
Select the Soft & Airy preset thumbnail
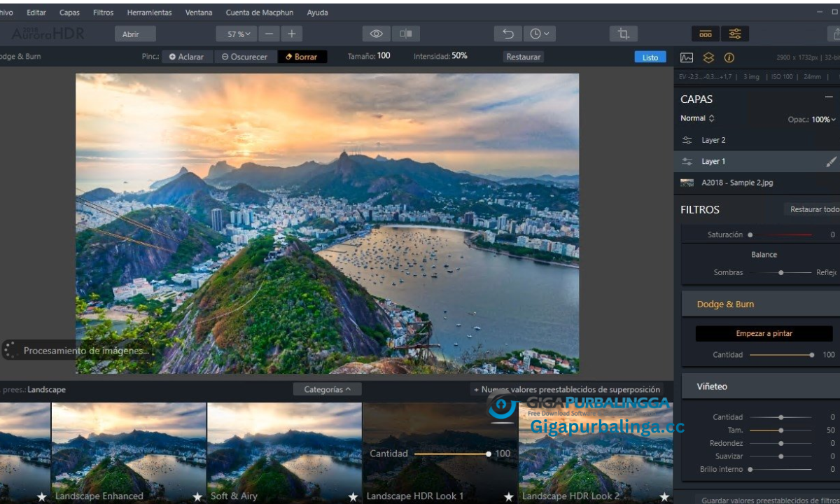(x=284, y=453)
